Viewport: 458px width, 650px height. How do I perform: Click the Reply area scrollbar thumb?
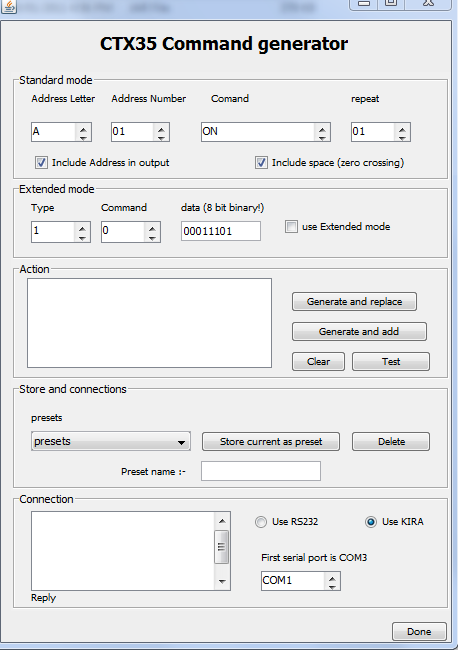[x=222, y=547]
